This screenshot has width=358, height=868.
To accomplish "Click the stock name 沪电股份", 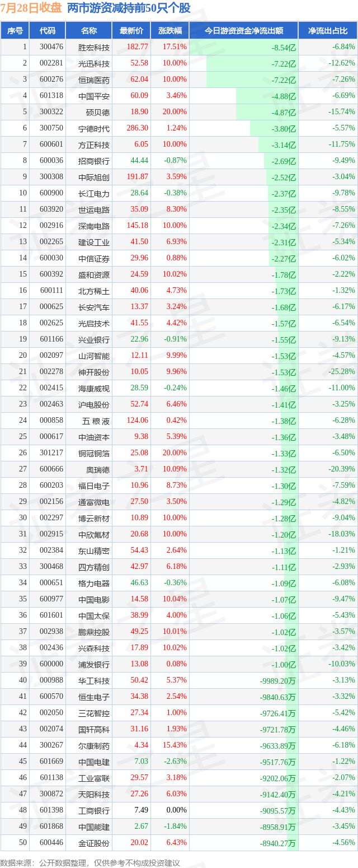I will 94,404.
